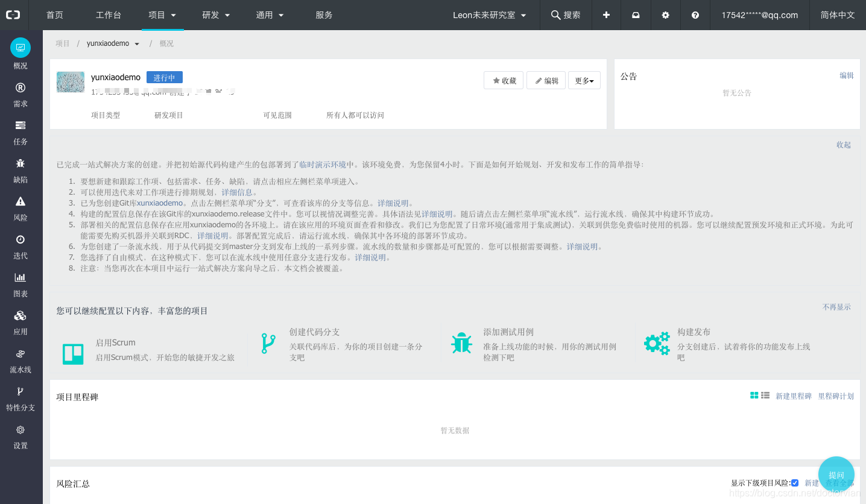This screenshot has height=504, width=866.
Task: Open the 风险 risk warning sidebar icon
Action: 21,201
